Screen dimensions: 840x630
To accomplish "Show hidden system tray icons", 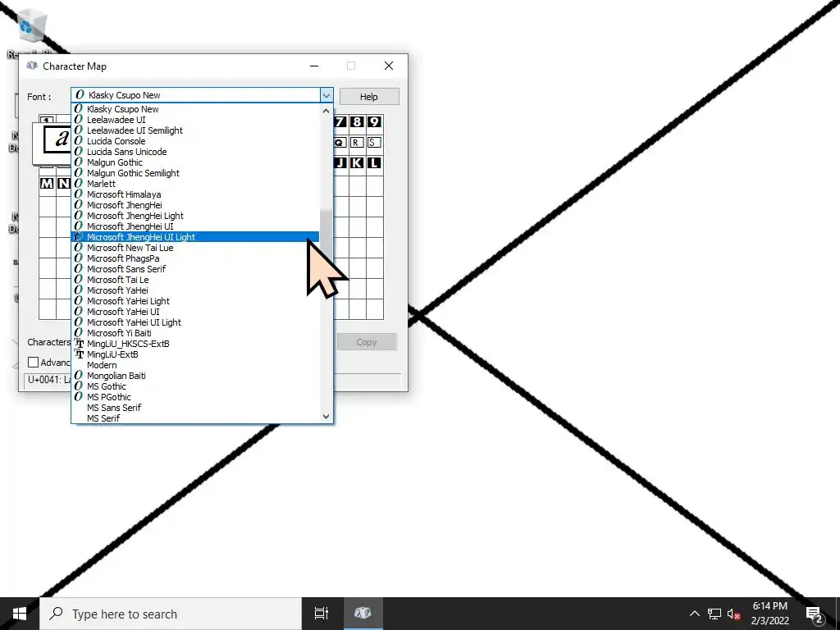I will (694, 614).
